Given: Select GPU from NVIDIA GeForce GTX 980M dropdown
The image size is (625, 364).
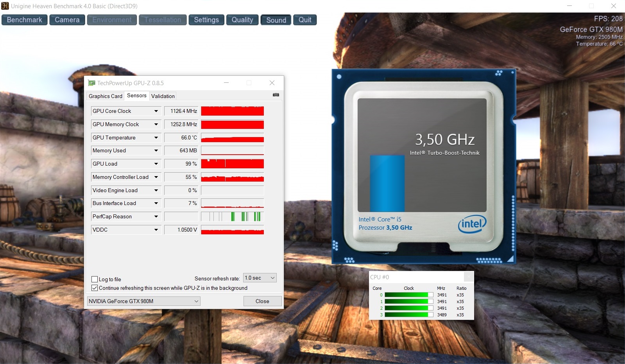Looking at the screenshot, I should [x=143, y=301].
